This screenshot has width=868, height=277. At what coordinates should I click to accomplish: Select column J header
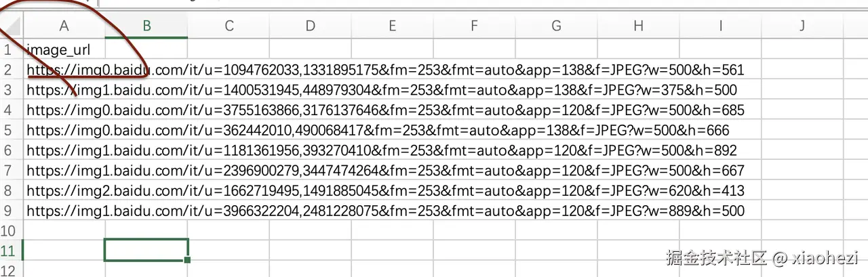802,26
